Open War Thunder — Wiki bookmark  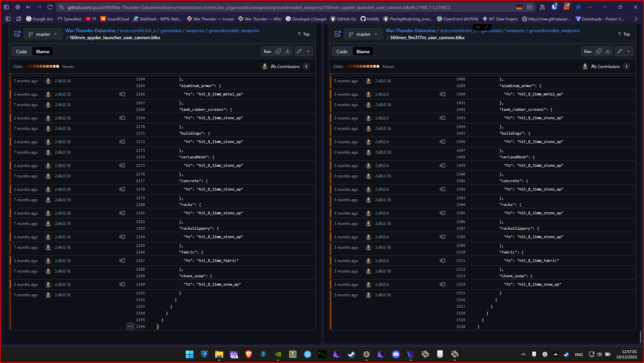pyautogui.click(x=260, y=19)
